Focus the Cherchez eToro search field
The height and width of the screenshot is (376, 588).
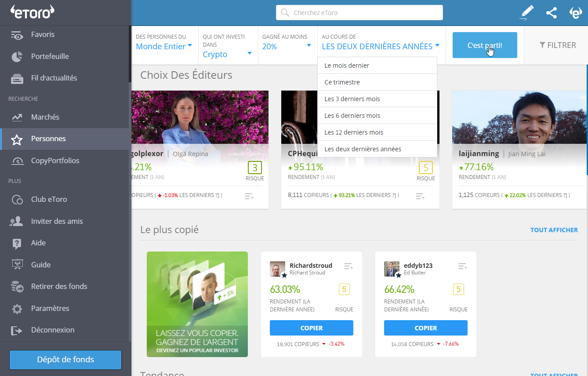point(359,13)
